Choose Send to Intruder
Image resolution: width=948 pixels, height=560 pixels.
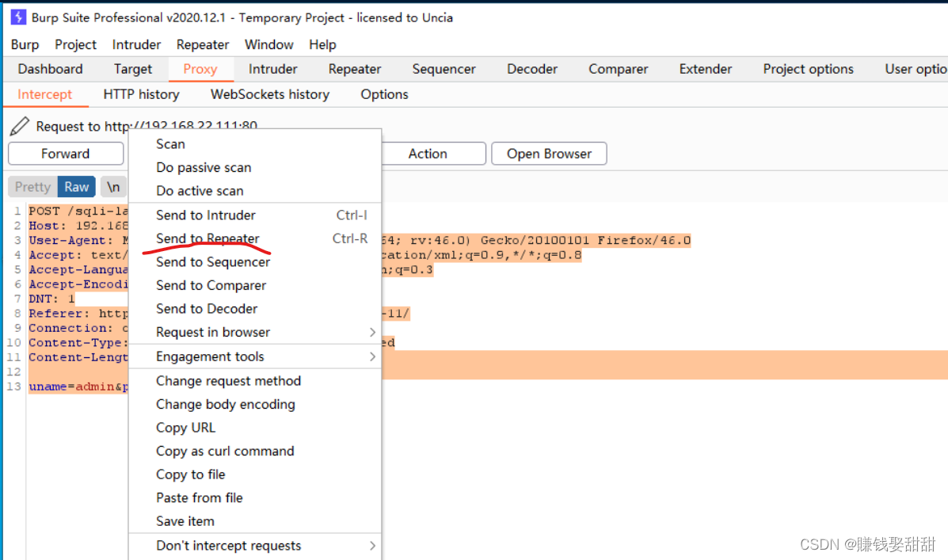[254, 215]
